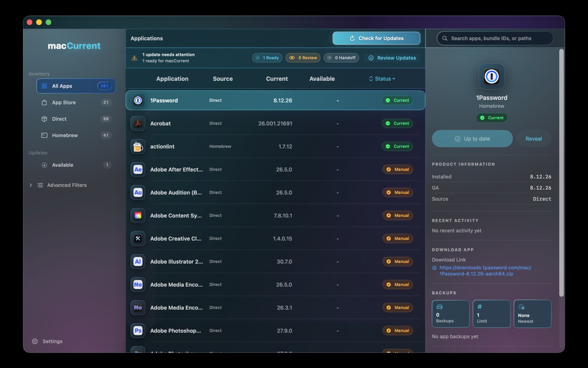Image resolution: width=588 pixels, height=368 pixels.
Task: Click the Adobe Illustrator Ai icon
Action: (x=138, y=261)
